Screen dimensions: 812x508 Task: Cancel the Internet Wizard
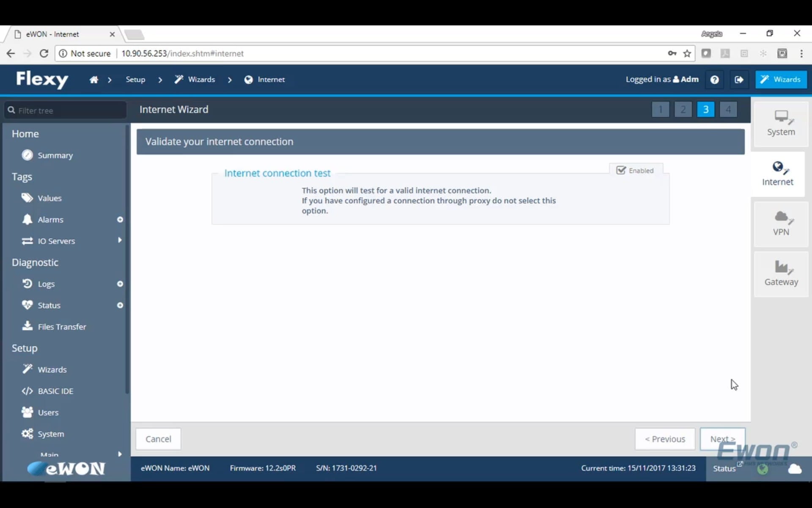pyautogui.click(x=158, y=439)
